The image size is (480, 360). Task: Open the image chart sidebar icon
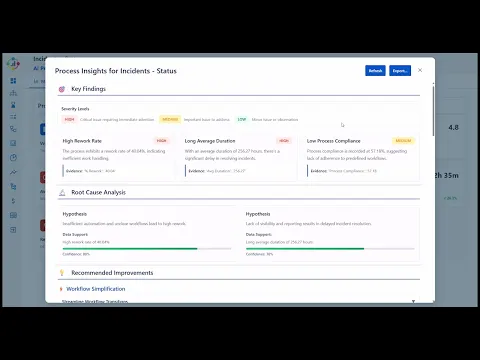point(13,143)
